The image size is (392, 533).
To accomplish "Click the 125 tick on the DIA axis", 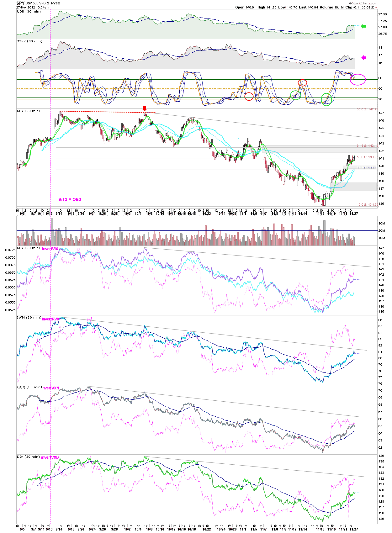I will click(381, 519).
